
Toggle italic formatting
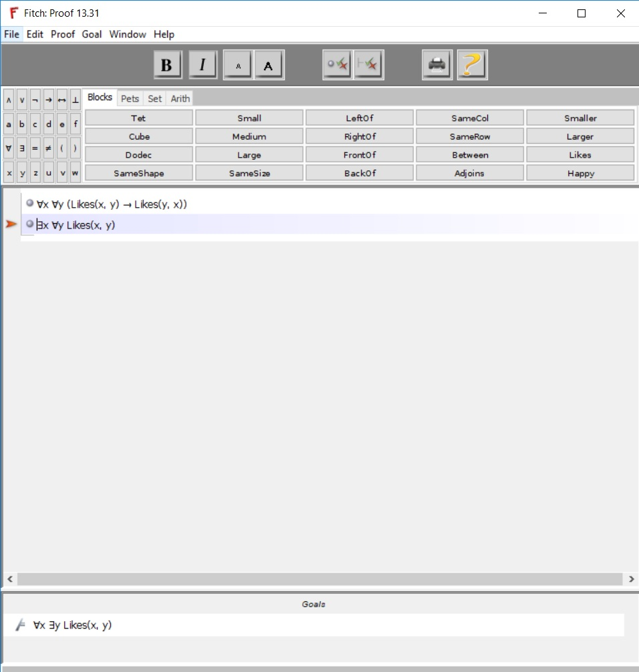tap(203, 64)
